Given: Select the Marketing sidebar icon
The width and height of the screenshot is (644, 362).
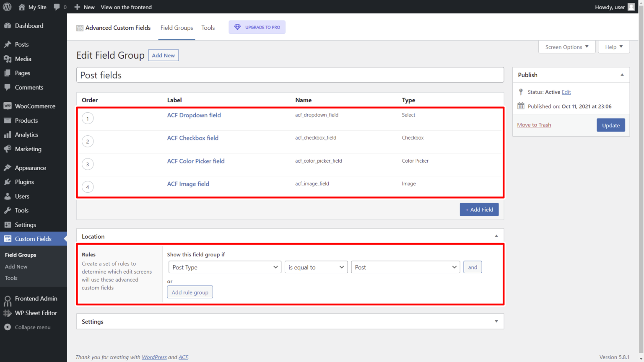Looking at the screenshot, I should pos(8,149).
